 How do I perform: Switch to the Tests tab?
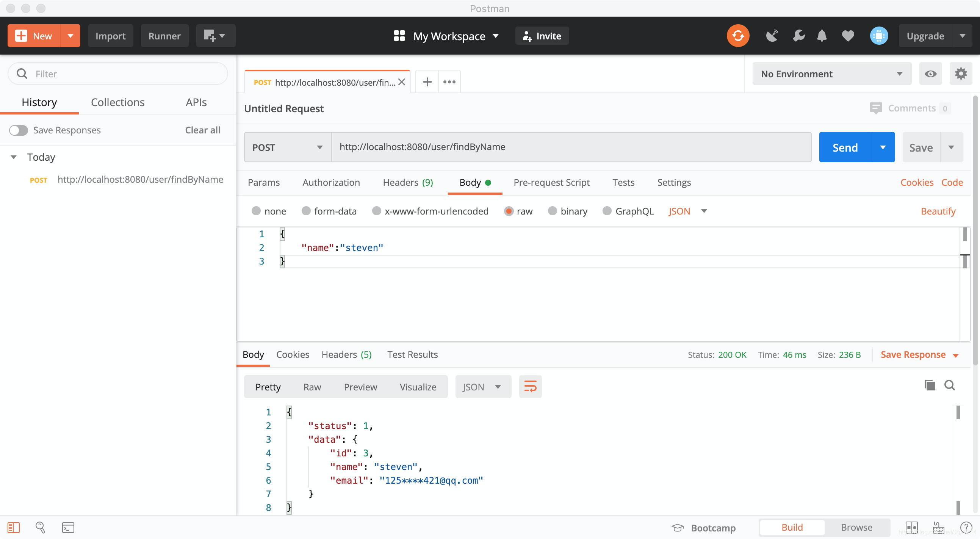[x=623, y=182]
